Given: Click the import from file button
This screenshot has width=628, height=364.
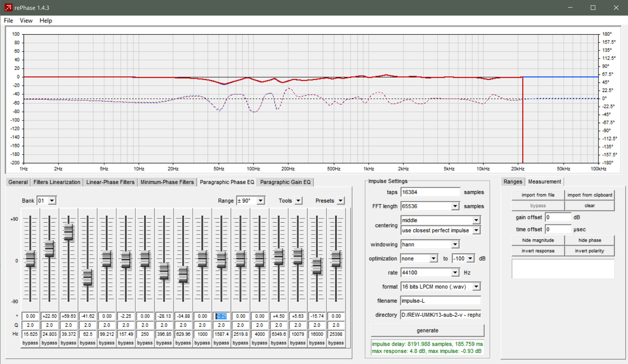Looking at the screenshot, I should (x=538, y=195).
